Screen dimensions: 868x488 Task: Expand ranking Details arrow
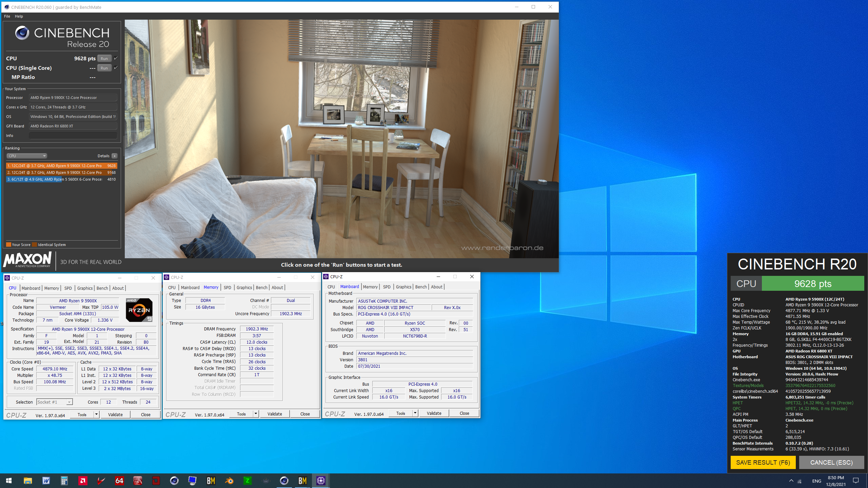click(x=115, y=156)
